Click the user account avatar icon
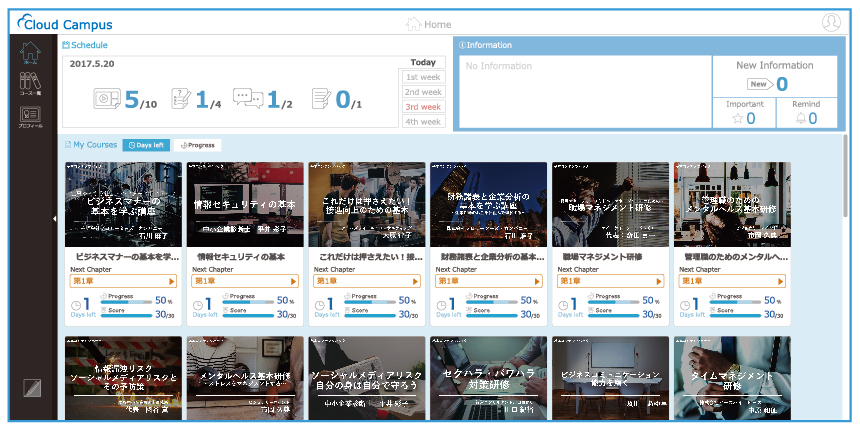Viewport: 860px width, 429px height. [x=831, y=23]
